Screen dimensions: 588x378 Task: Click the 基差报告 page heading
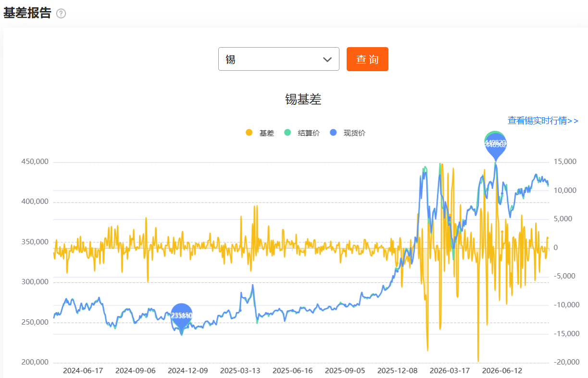coord(27,13)
